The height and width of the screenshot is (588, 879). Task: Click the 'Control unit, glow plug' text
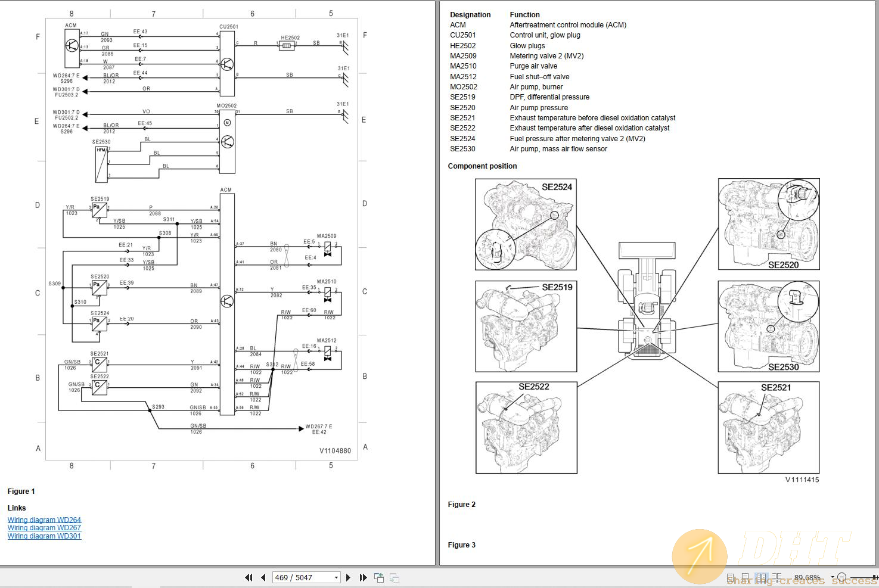coord(545,35)
